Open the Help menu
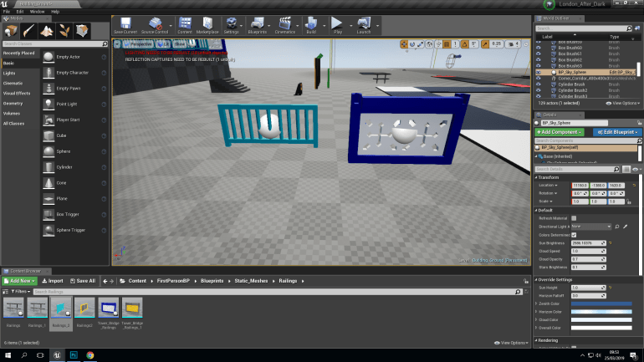 [x=55, y=12]
